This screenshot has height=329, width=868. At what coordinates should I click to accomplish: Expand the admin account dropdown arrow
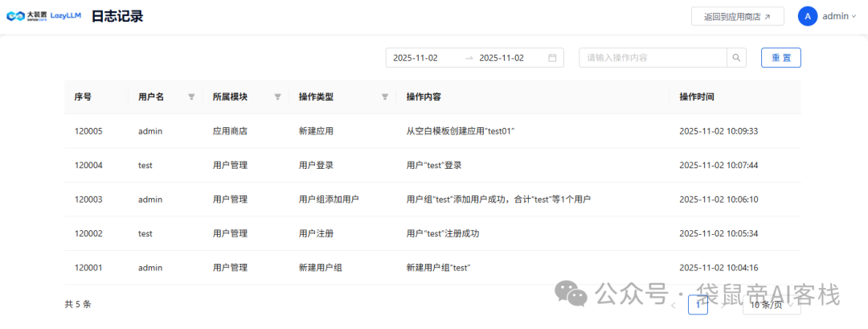[x=854, y=17]
